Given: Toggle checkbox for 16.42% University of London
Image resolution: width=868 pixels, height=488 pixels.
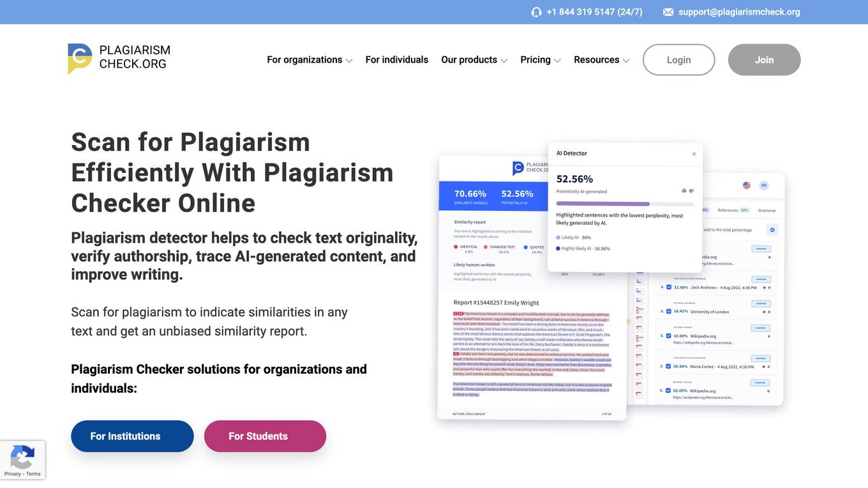Looking at the screenshot, I should click(x=669, y=312).
